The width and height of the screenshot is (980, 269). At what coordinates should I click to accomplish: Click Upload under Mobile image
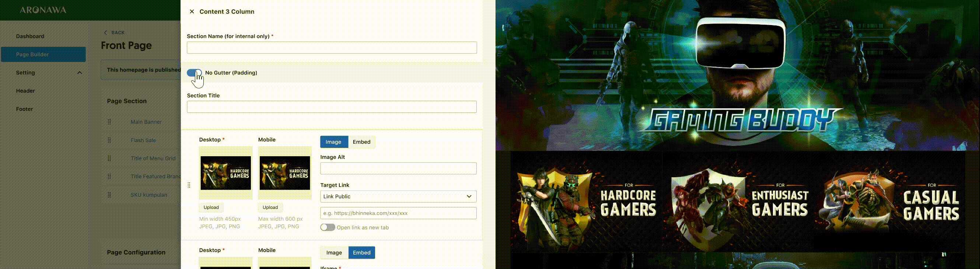point(270,207)
